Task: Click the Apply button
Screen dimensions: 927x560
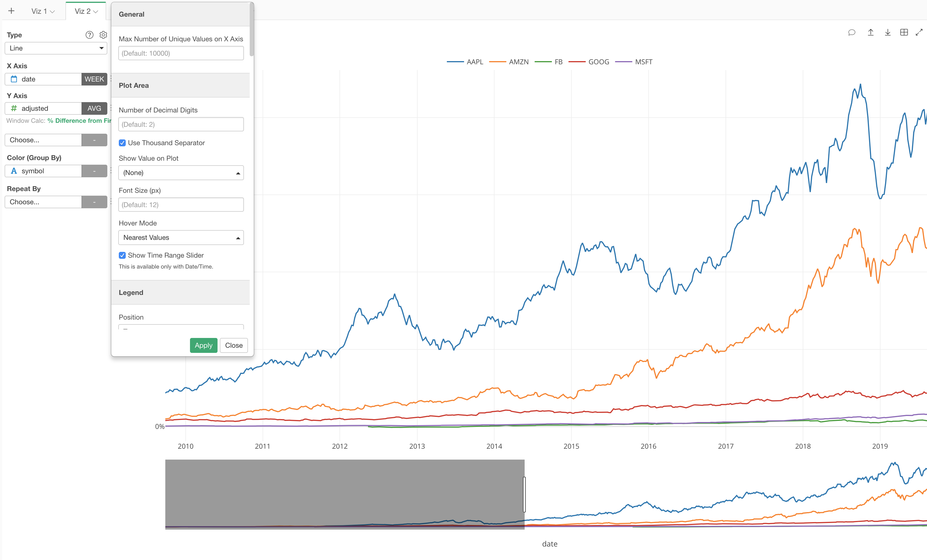Action: [x=203, y=345]
